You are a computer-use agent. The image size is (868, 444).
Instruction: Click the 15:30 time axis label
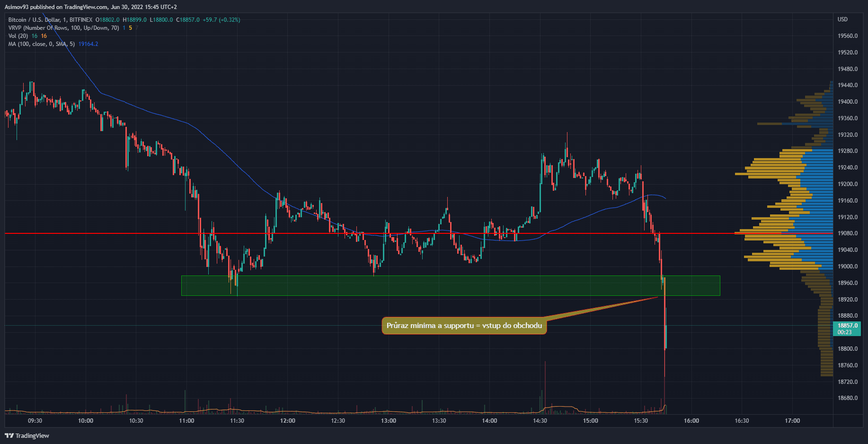(641, 421)
